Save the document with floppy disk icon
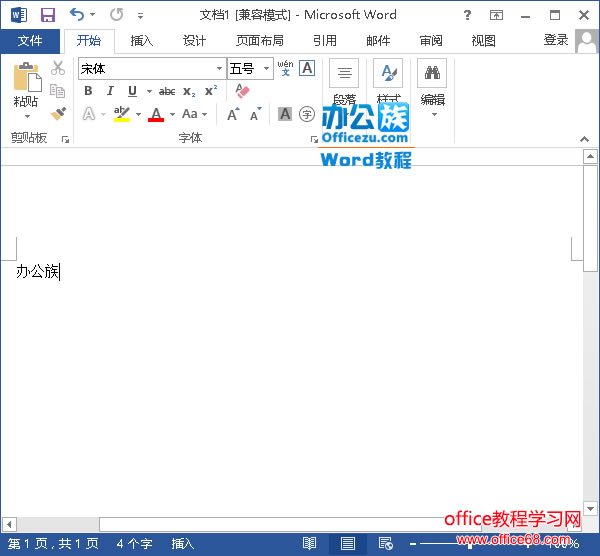This screenshot has height=556, width=600. [x=48, y=15]
